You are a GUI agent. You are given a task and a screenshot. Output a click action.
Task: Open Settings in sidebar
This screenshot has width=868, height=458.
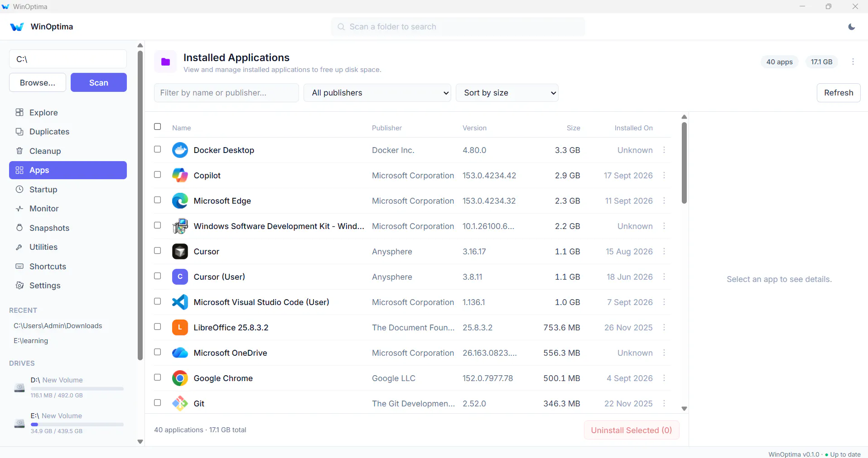[68, 286]
